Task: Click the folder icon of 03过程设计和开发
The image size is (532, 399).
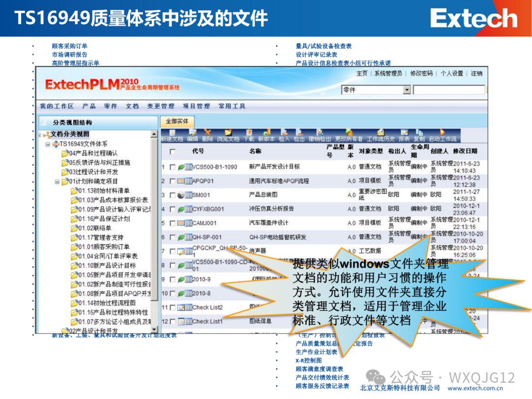Action: [65, 172]
